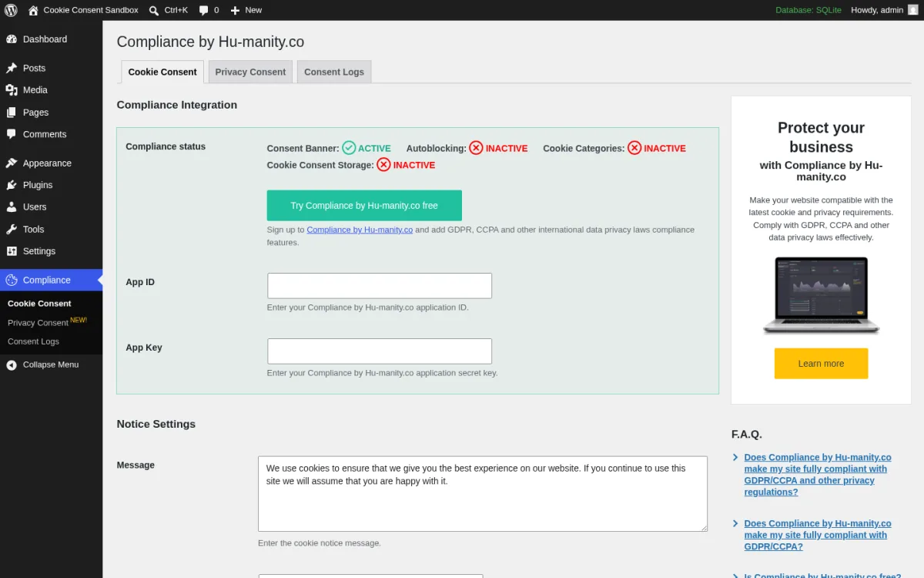Click the admin avatar icon

click(x=913, y=10)
